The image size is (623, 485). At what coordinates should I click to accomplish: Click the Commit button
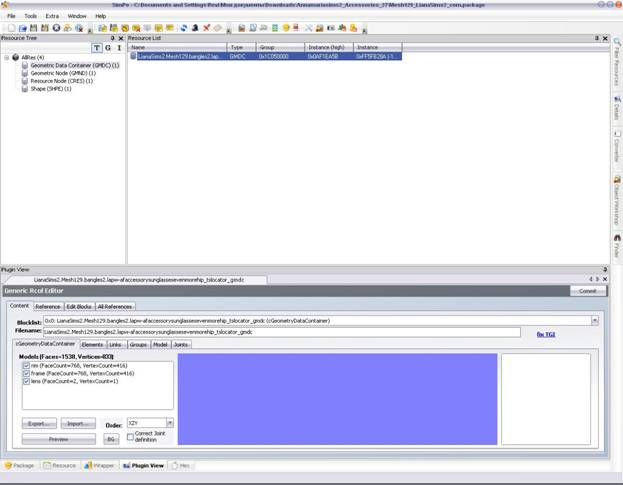point(588,291)
